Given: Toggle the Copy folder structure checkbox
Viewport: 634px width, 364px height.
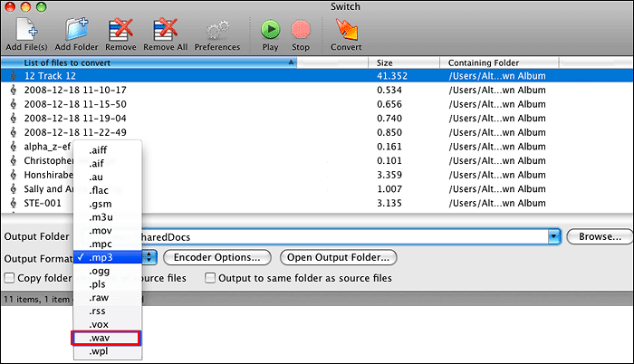Looking at the screenshot, I should point(9,278).
